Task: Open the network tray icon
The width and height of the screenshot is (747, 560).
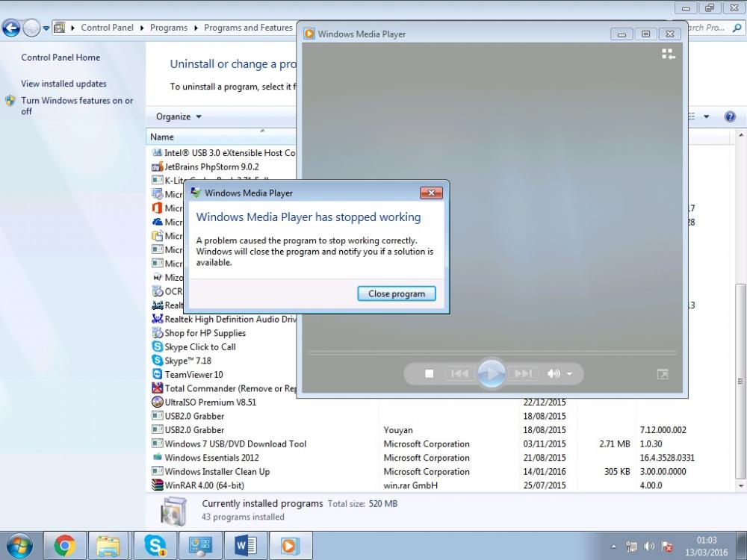Action: click(632, 547)
